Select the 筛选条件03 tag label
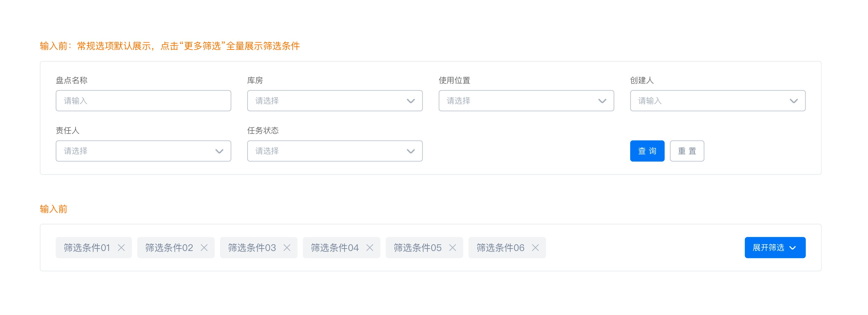The height and width of the screenshot is (315, 868). pos(252,247)
